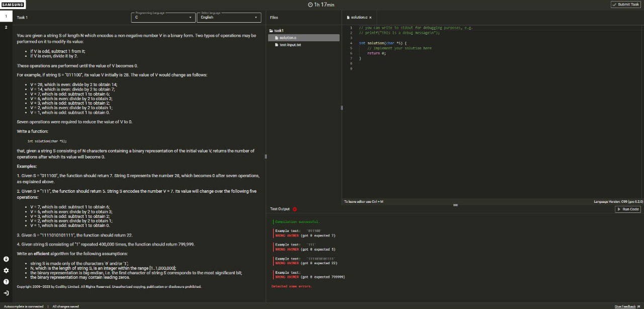
Task: Open the Programming Language dropdown
Action: tap(163, 17)
